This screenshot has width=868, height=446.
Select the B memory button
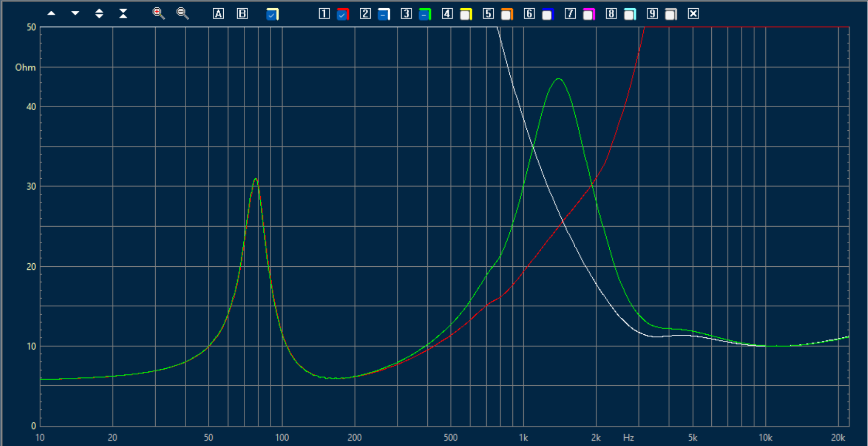242,14
